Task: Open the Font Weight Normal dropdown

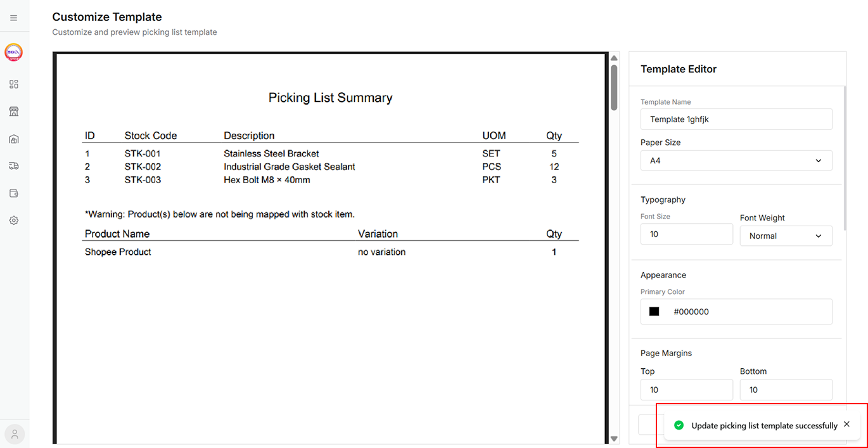Action: [x=786, y=236]
